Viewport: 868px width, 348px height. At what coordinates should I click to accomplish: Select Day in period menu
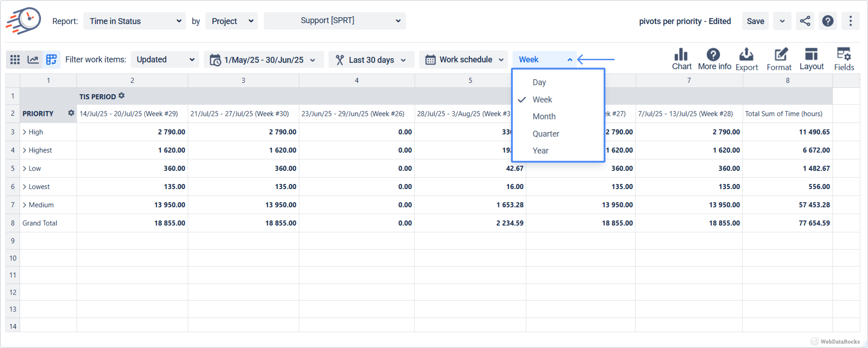tap(539, 82)
